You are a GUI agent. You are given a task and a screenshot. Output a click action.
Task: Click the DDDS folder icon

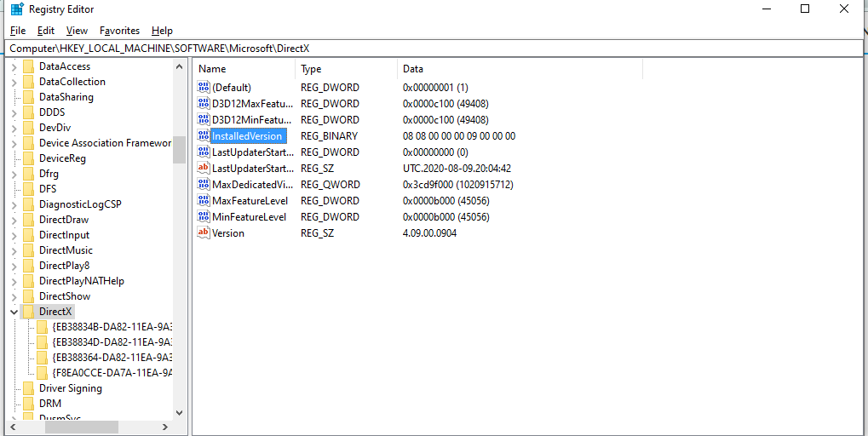[x=29, y=112]
